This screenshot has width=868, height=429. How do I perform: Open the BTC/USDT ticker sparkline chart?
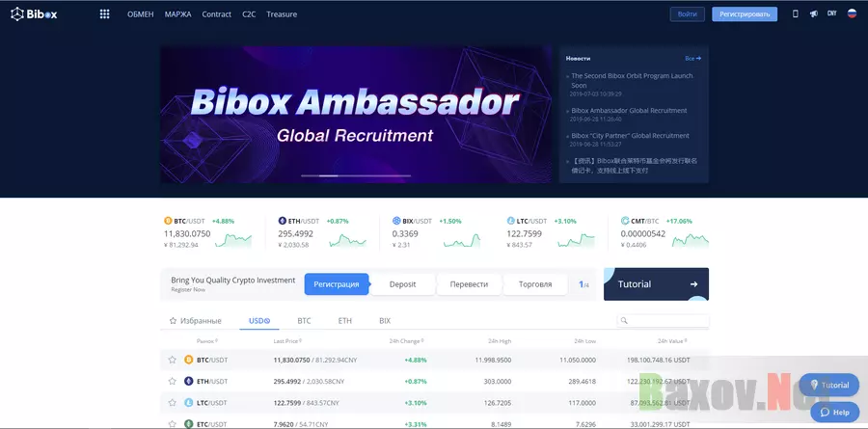pyautogui.click(x=233, y=240)
